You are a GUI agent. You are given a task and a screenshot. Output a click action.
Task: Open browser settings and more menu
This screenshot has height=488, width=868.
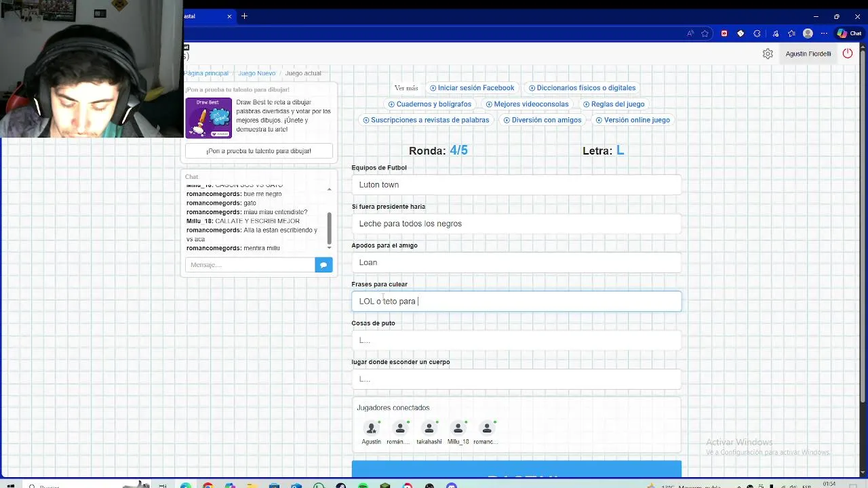824,33
